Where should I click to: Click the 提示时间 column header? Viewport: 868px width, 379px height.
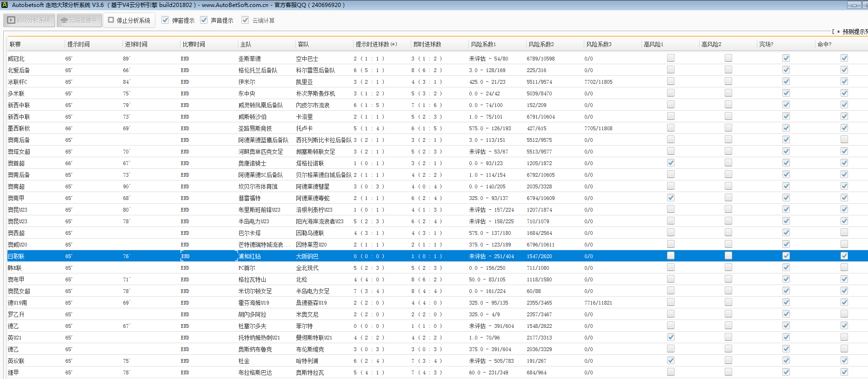click(x=78, y=45)
